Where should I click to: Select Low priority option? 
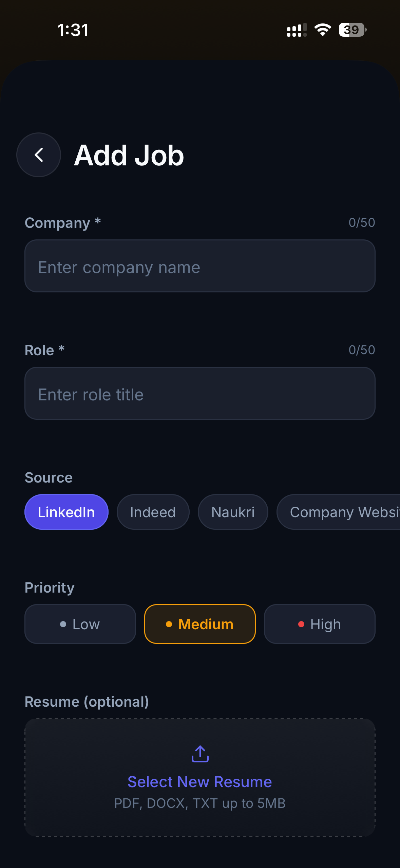(x=80, y=624)
